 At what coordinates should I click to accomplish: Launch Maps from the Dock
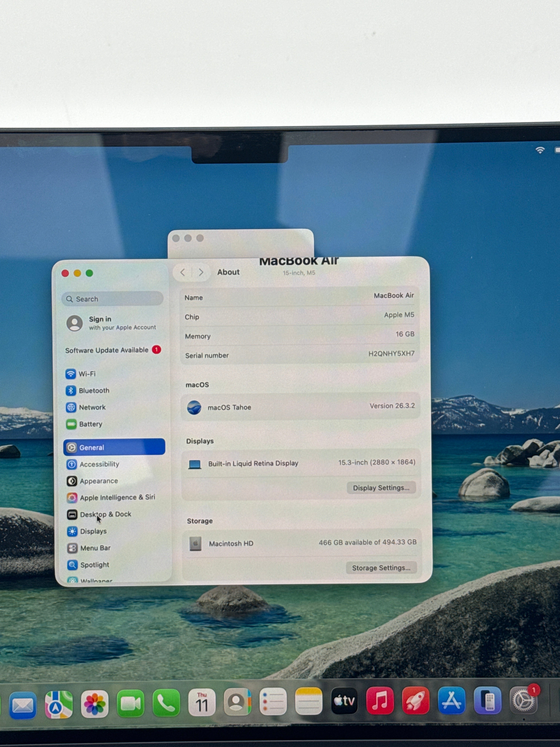point(59,704)
